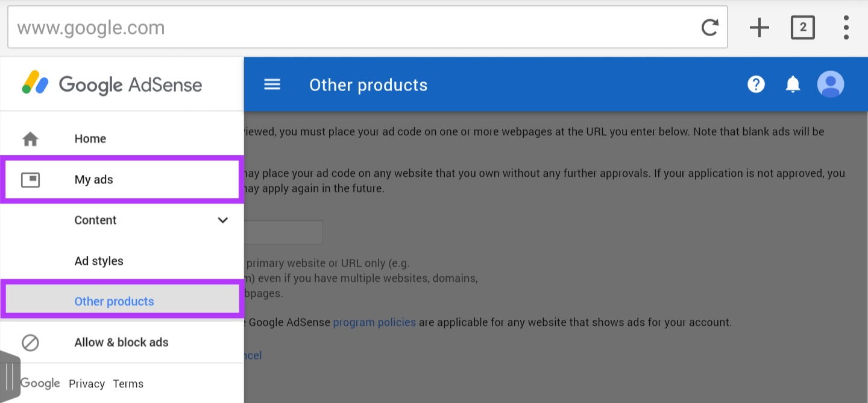Open the program policies link
The width and height of the screenshot is (868, 403).
(x=374, y=322)
